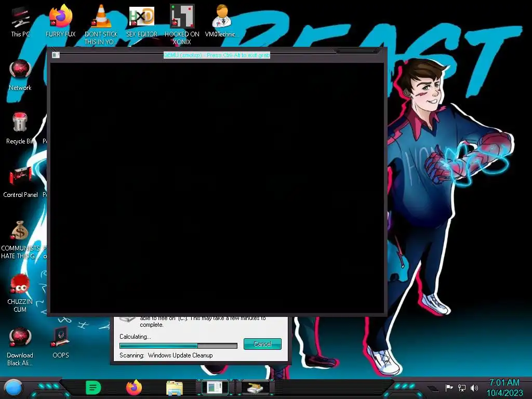
Task: Open the clock showing 7:01 AM
Action: click(x=504, y=388)
